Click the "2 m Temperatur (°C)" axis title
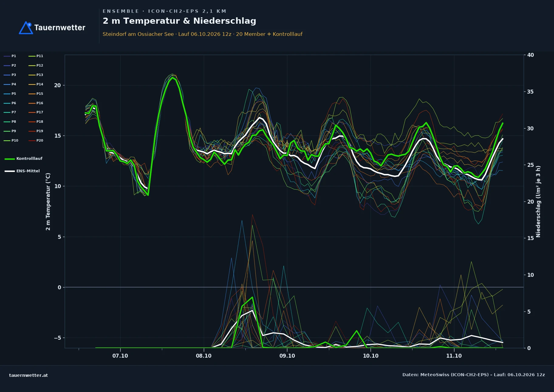 point(48,201)
